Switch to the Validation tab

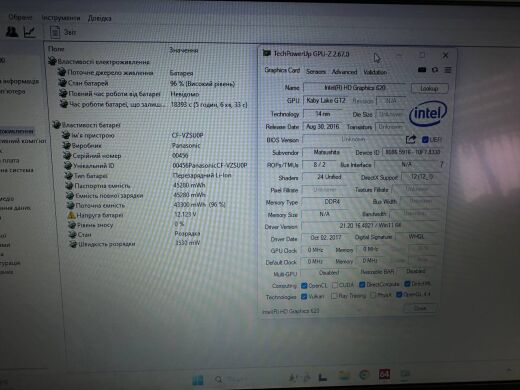pos(375,72)
